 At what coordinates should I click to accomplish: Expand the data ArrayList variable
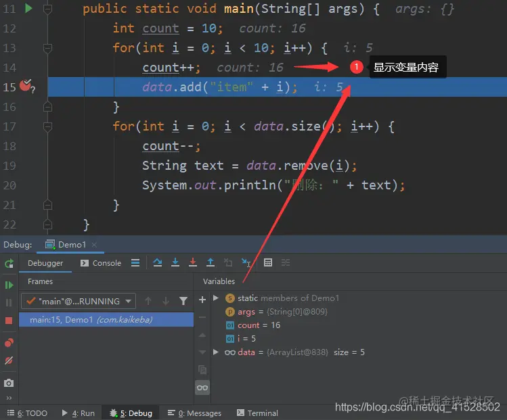pos(216,352)
